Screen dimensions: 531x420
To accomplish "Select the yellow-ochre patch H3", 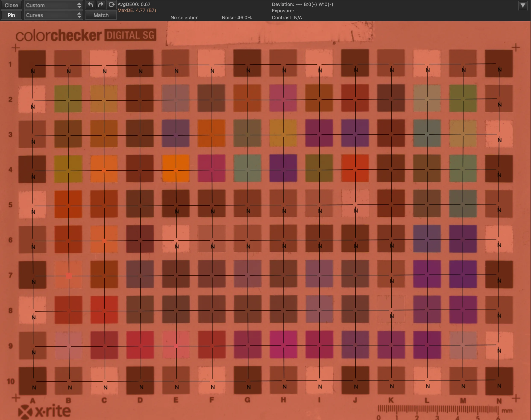I will click(x=283, y=133).
